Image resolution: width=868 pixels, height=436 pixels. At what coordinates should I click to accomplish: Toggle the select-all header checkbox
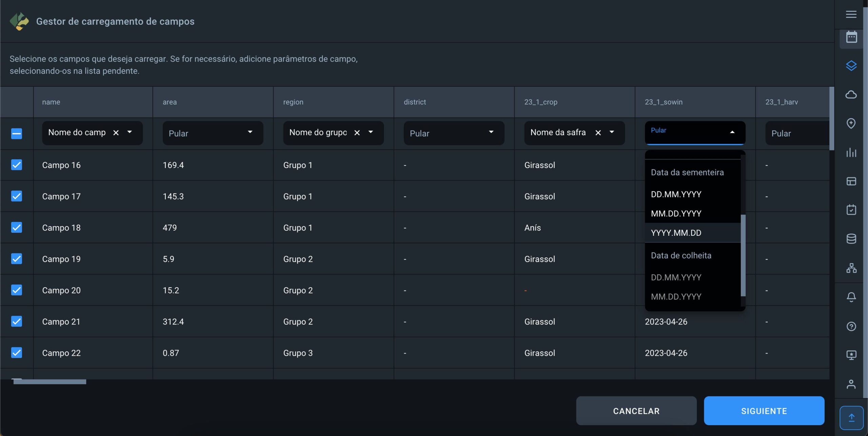coord(16,133)
